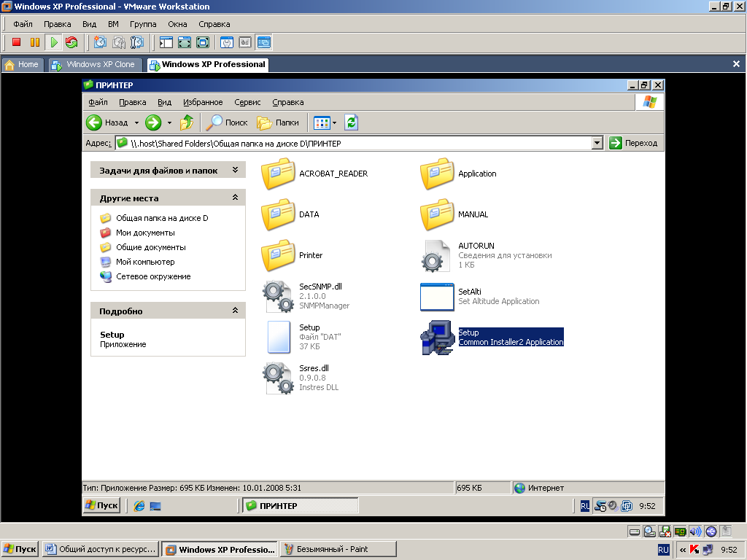Screen dimensions: 747x560
Task: Toggle VMware full screen view icon
Action: coord(185,42)
